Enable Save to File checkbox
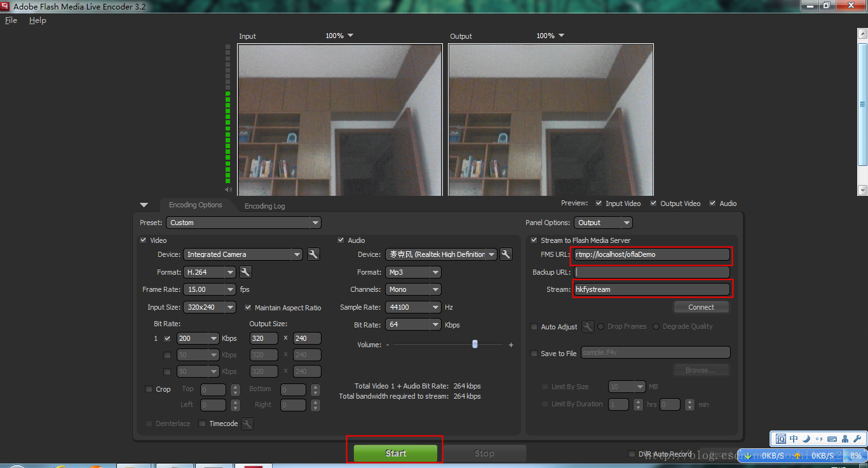The height and width of the screenshot is (468, 868). pyautogui.click(x=534, y=354)
